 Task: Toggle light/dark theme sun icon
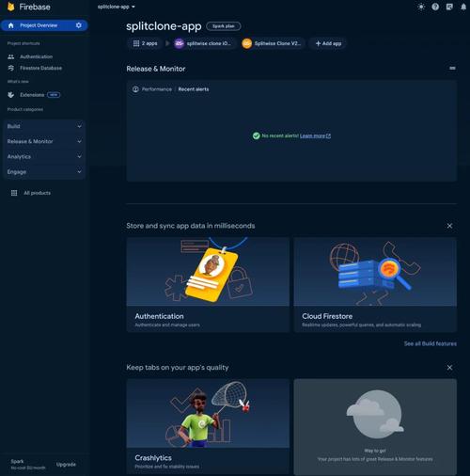click(x=421, y=7)
